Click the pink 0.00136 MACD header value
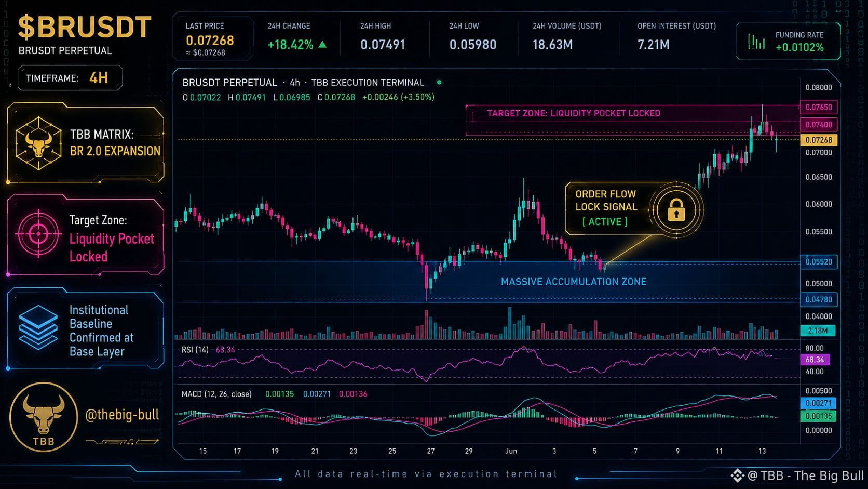This screenshot has height=489, width=868. (x=353, y=394)
